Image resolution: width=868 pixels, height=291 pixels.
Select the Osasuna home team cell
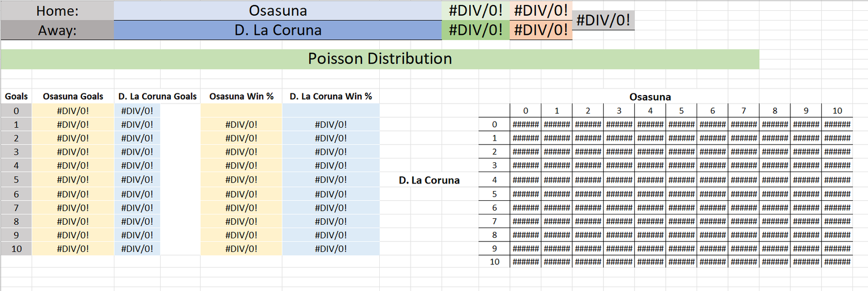point(278,10)
